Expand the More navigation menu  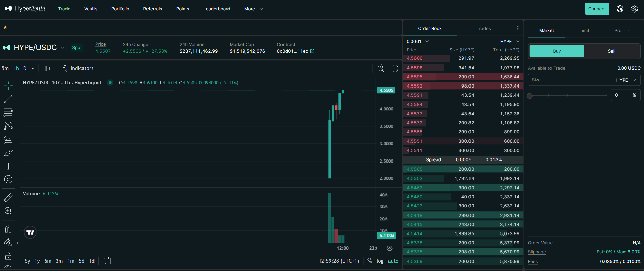[253, 9]
